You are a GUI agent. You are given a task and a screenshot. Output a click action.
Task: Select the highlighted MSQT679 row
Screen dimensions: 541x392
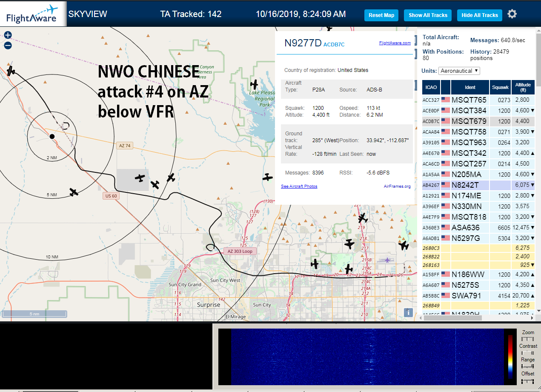(478, 121)
